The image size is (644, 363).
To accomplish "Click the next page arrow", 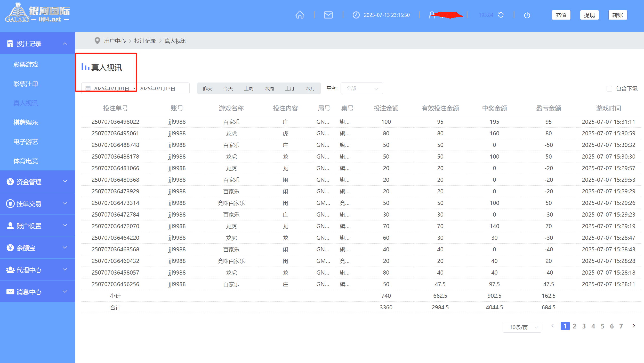I will coord(634,326).
